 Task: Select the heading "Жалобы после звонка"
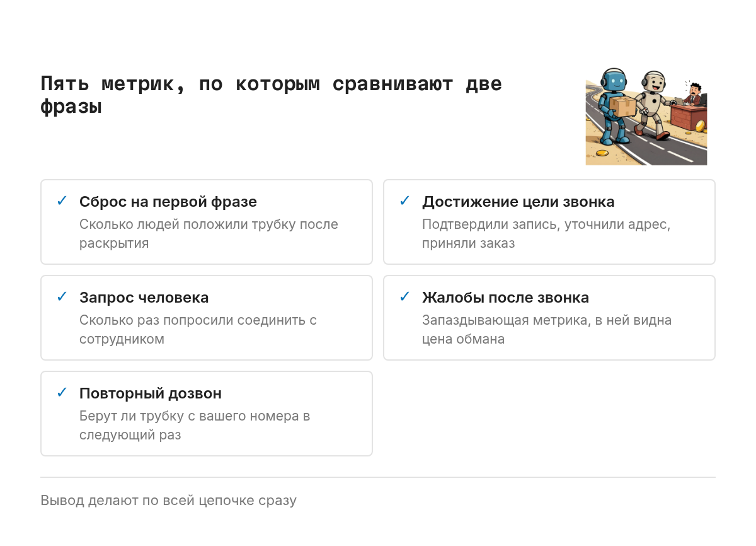[x=506, y=298]
